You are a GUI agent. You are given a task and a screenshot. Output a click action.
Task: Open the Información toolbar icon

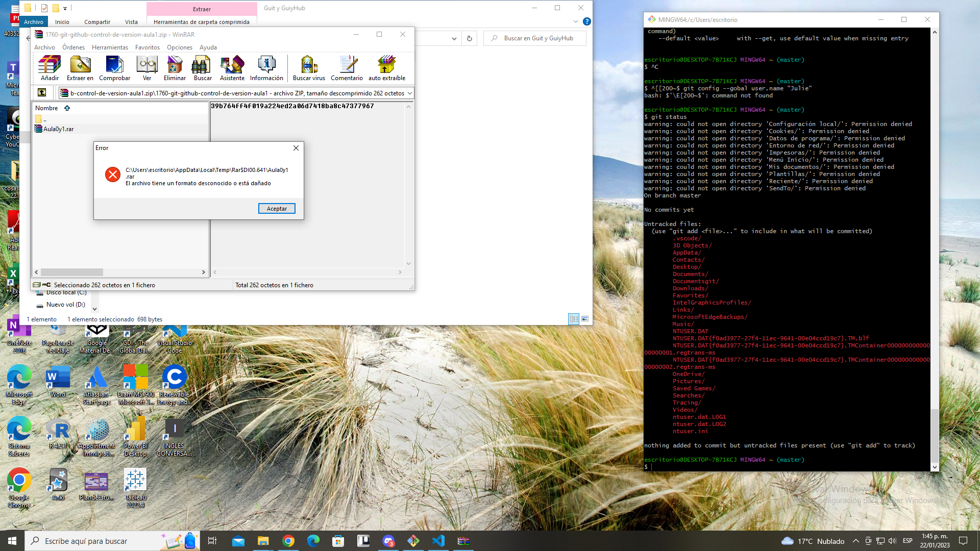tap(266, 68)
